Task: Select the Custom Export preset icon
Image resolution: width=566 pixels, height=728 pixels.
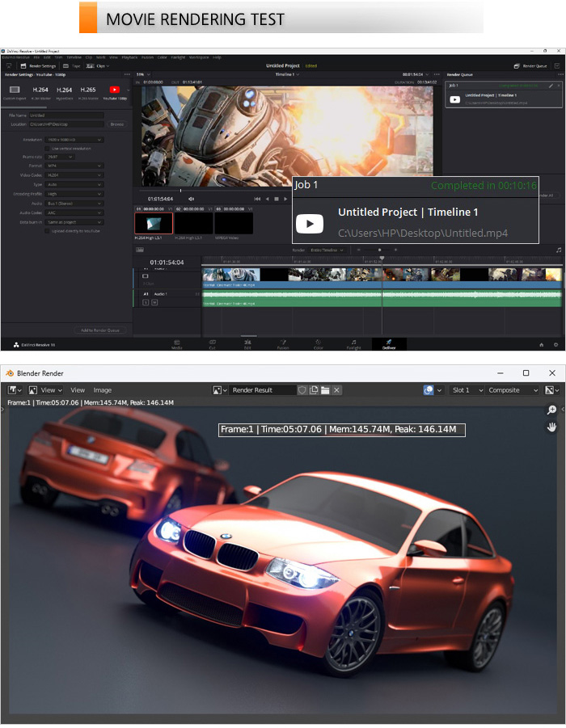Action: tap(15, 90)
